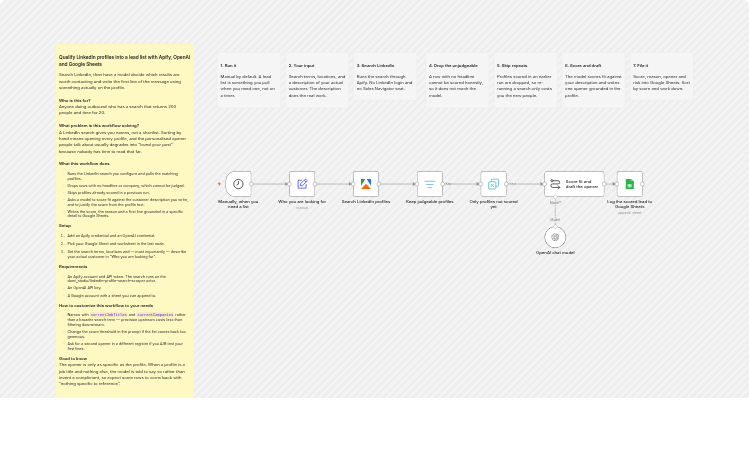
Task: Select the 'Keep judgeable profiles' filter node
Action: coord(429,184)
